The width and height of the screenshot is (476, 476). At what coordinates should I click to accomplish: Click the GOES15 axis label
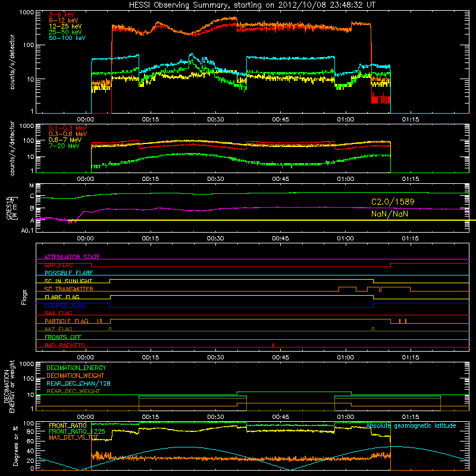10,208
